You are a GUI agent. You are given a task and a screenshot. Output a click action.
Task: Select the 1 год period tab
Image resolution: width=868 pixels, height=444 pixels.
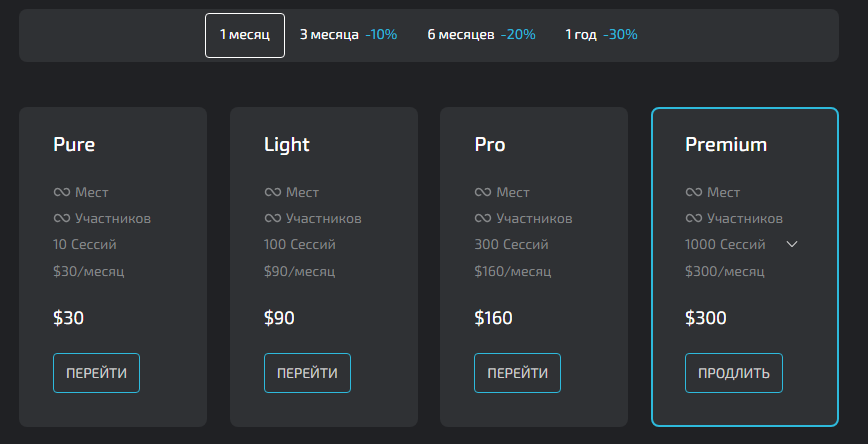point(601,35)
